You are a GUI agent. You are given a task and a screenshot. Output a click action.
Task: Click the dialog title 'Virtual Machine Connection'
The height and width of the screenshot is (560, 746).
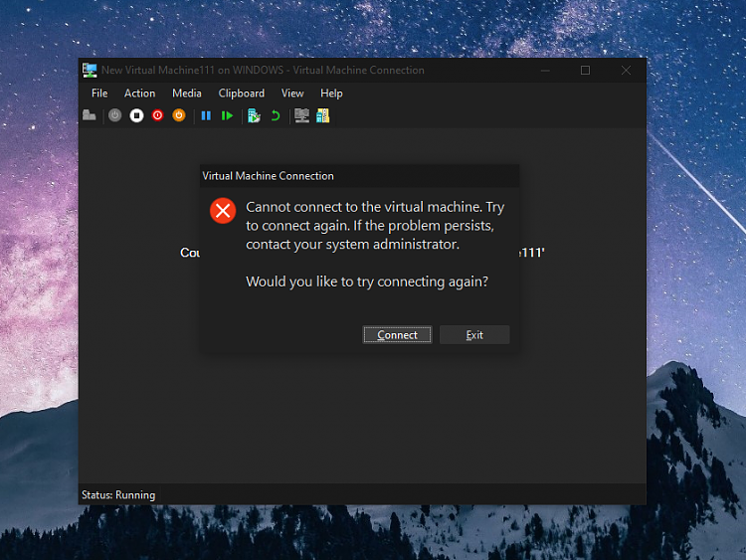(x=268, y=176)
